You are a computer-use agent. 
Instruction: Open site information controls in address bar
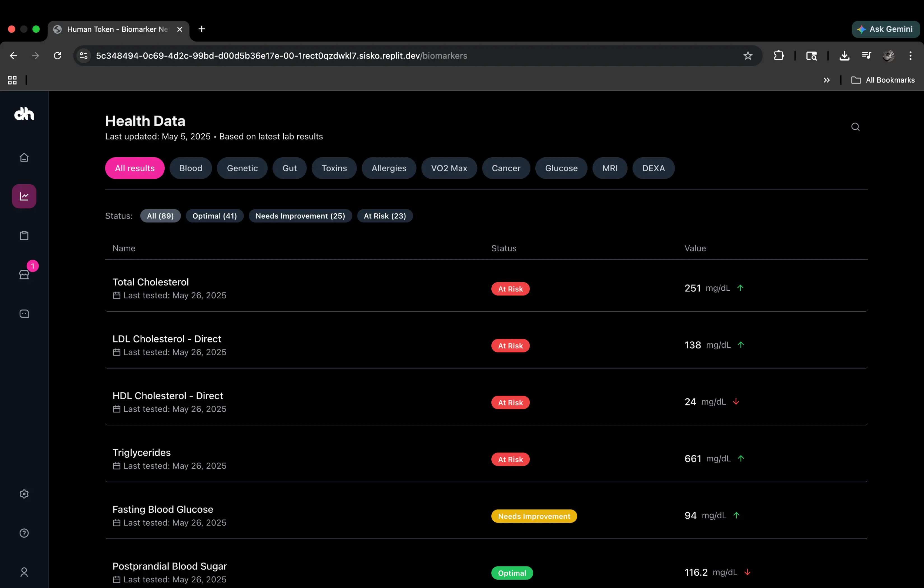point(83,56)
